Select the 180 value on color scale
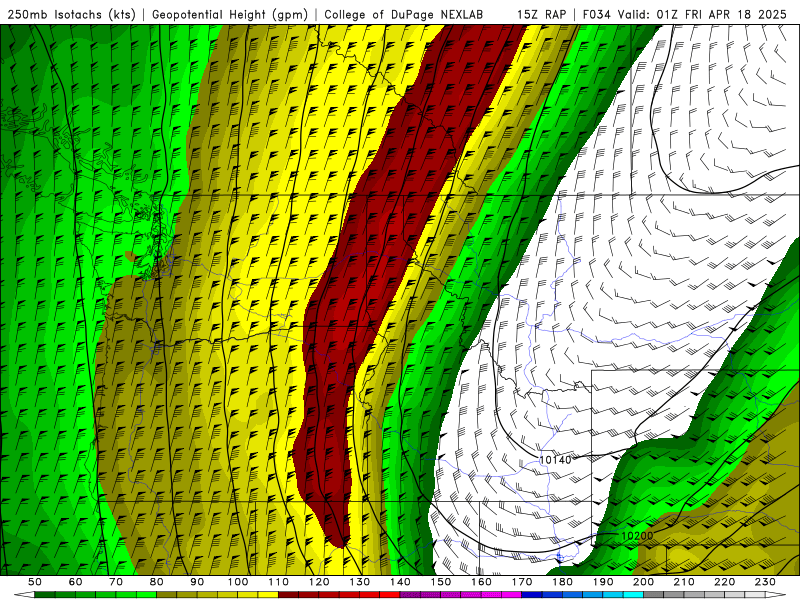800x600 pixels. [x=562, y=582]
